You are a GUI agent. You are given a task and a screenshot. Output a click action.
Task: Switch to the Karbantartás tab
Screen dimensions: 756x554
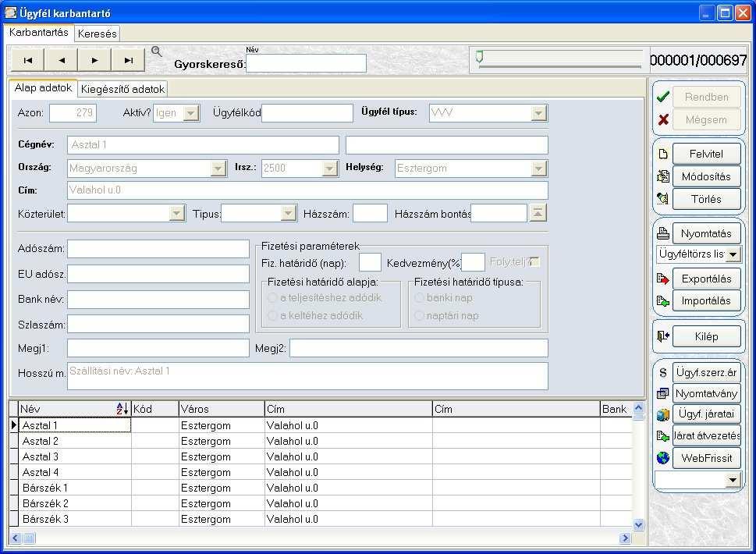point(38,32)
